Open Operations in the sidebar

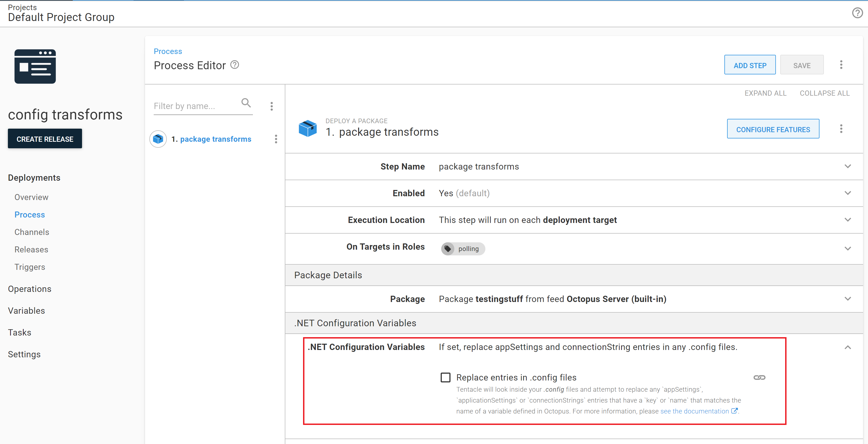30,289
